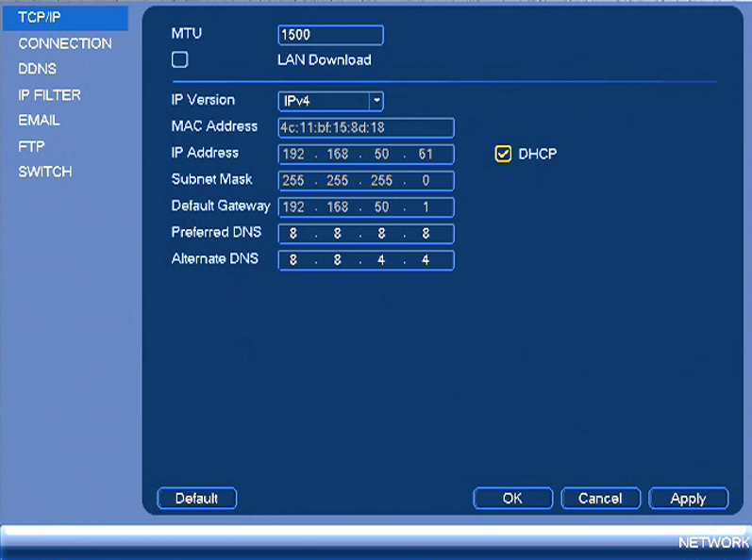Viewport: 752px width, 560px height.
Task: Open the DDNS settings
Action: click(38, 69)
